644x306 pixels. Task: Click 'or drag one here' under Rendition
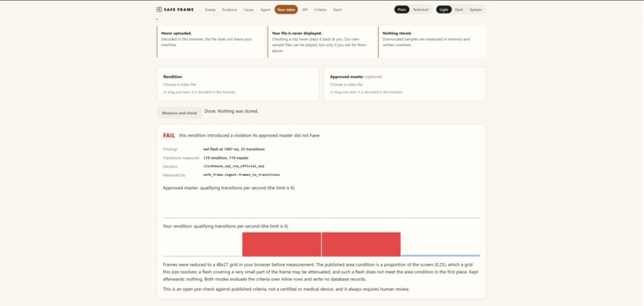200,93
